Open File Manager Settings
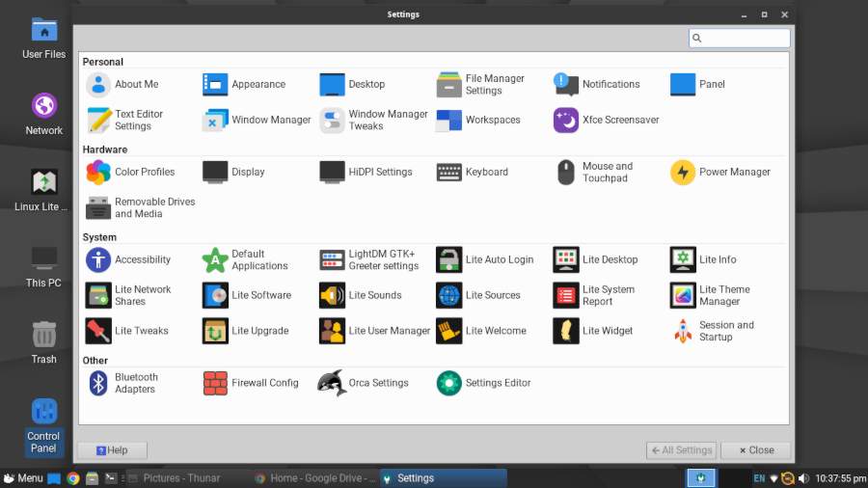Screen dimensions: 868x488 click(480, 84)
